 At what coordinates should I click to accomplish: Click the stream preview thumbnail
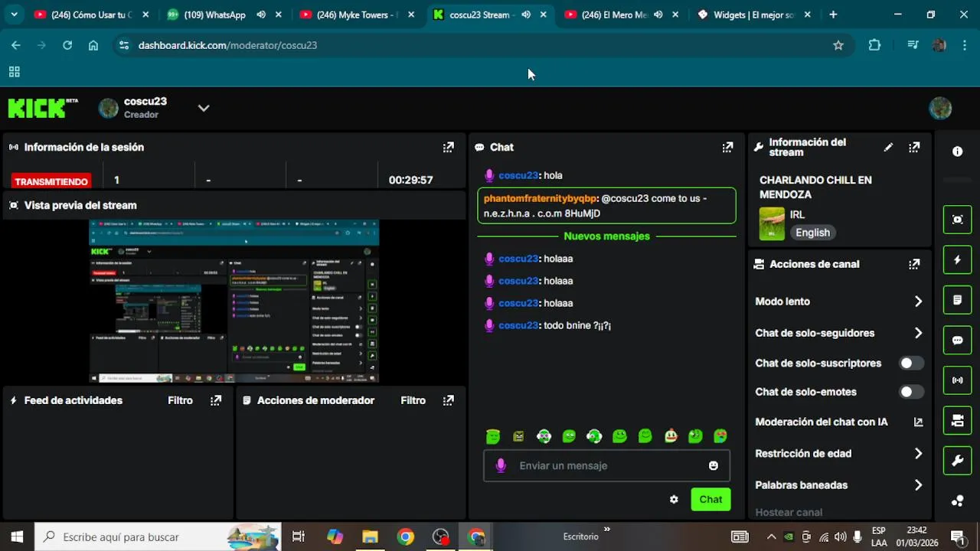234,301
